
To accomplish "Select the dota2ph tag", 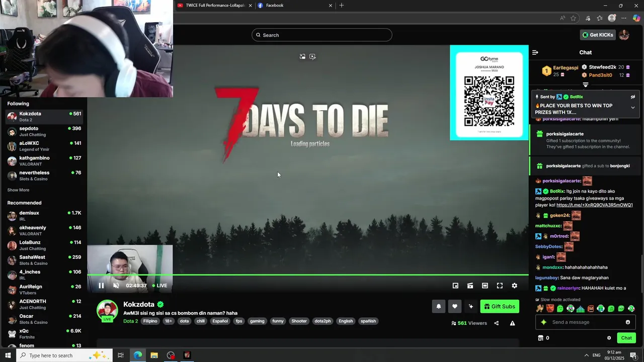I will 323,321.
